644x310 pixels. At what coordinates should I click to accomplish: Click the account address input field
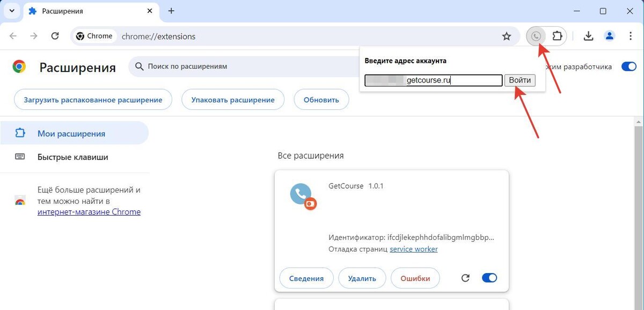point(433,80)
